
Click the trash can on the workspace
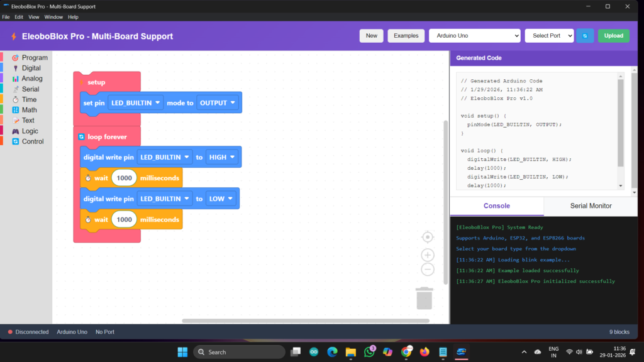point(425,299)
